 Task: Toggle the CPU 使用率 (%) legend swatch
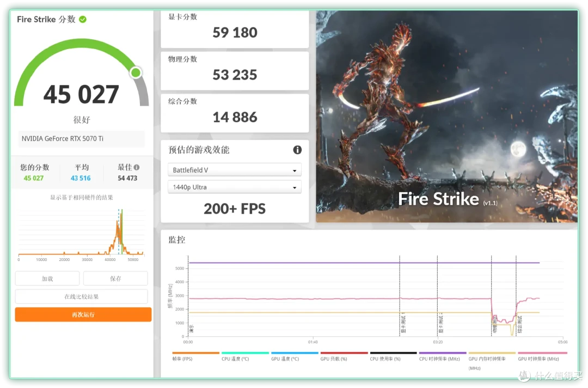point(394,353)
